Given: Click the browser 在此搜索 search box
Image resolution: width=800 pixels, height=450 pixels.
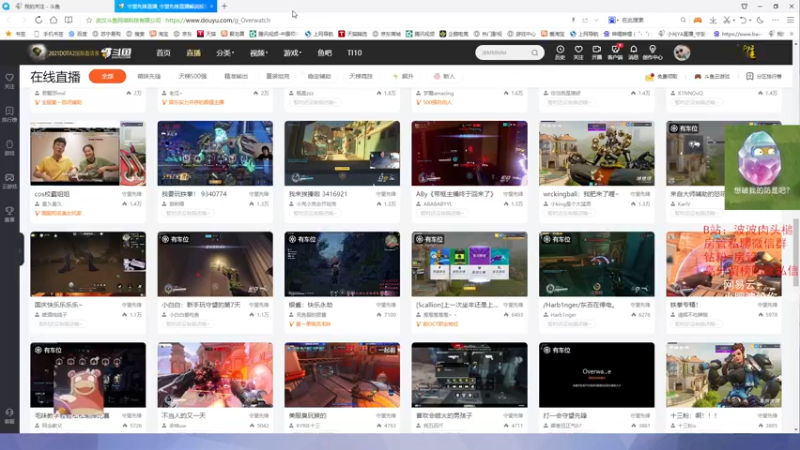Looking at the screenshot, I should [647, 20].
